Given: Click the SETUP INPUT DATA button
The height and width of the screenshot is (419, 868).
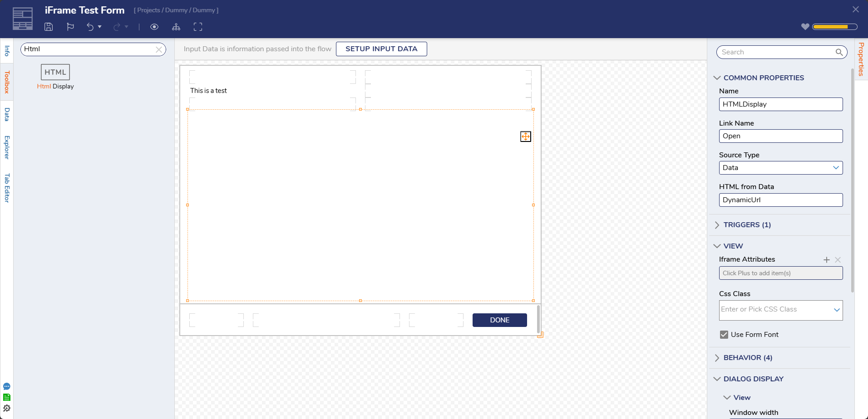Looking at the screenshot, I should pyautogui.click(x=381, y=49).
